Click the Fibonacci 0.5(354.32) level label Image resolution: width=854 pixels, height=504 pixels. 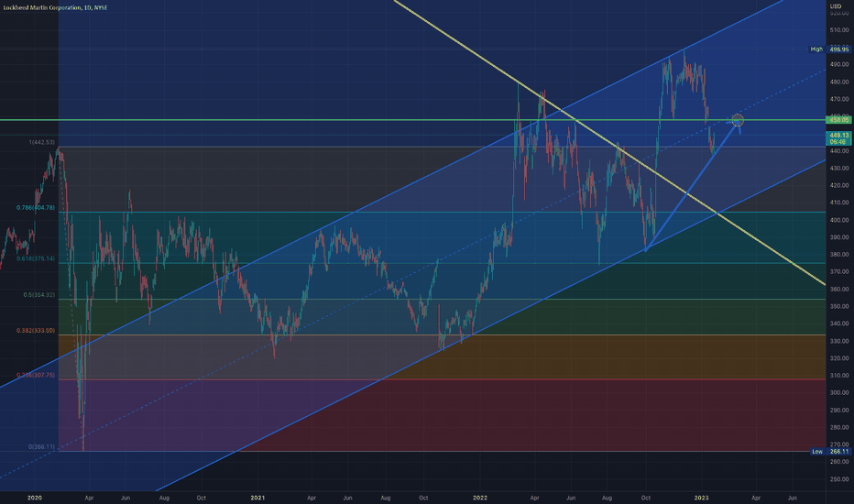coord(38,295)
